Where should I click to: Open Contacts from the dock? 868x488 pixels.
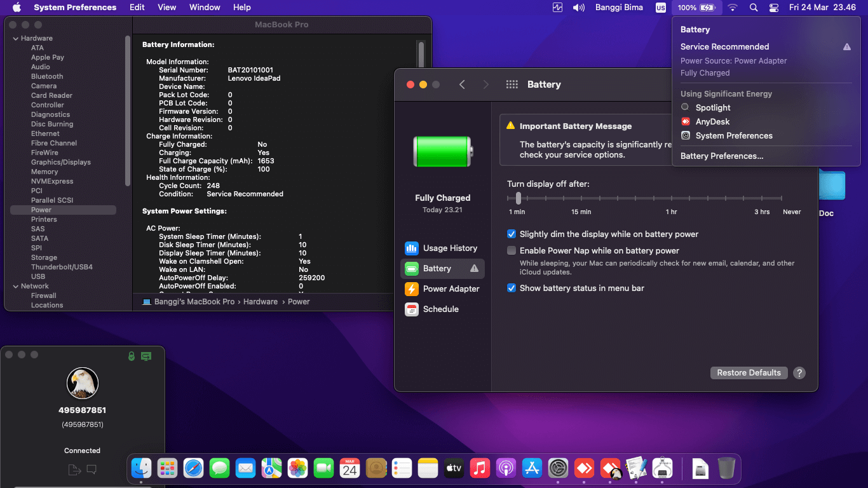point(376,469)
